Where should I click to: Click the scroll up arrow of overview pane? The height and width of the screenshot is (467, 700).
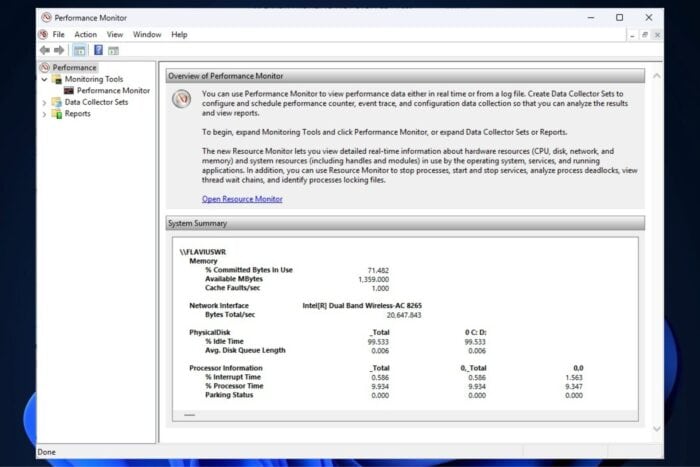tap(657, 76)
